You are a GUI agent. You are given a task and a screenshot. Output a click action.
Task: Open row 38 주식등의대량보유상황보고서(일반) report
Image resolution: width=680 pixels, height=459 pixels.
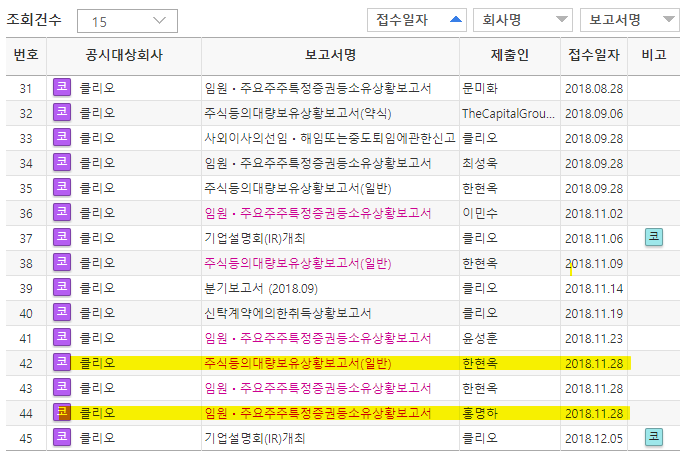(298, 263)
